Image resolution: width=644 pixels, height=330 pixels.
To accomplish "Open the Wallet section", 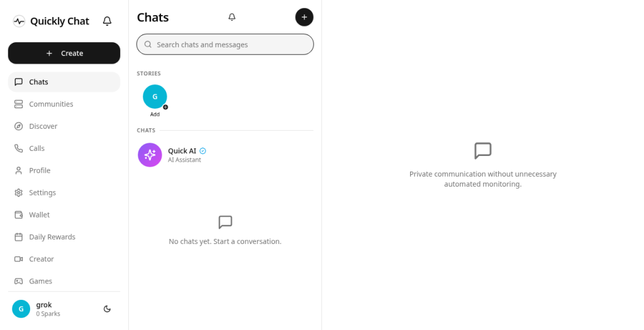I will 64,215.
